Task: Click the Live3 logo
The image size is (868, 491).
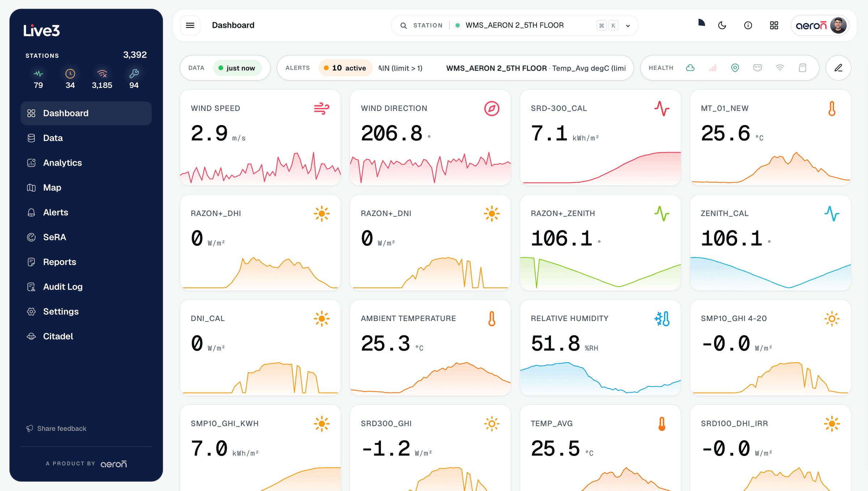Action: pos(42,31)
